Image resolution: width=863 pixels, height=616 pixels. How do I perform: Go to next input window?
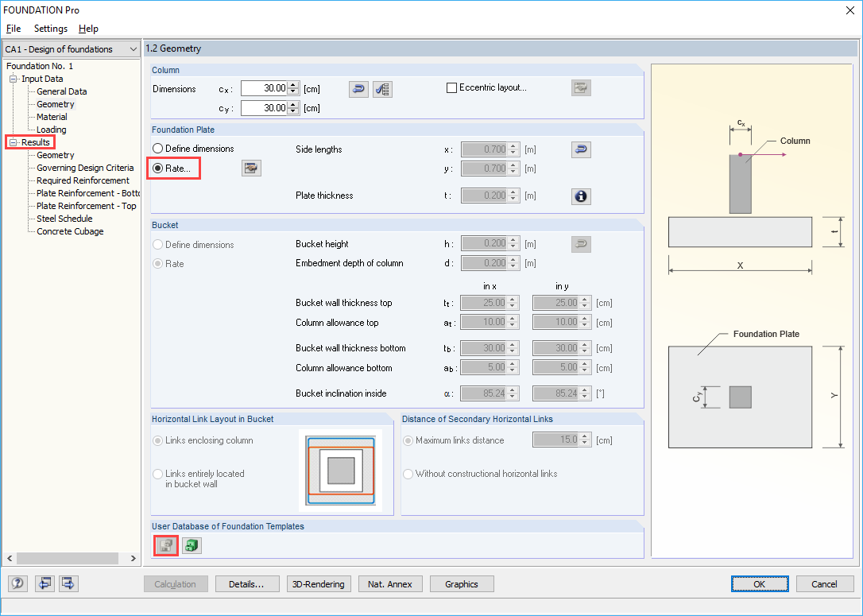coord(69,583)
